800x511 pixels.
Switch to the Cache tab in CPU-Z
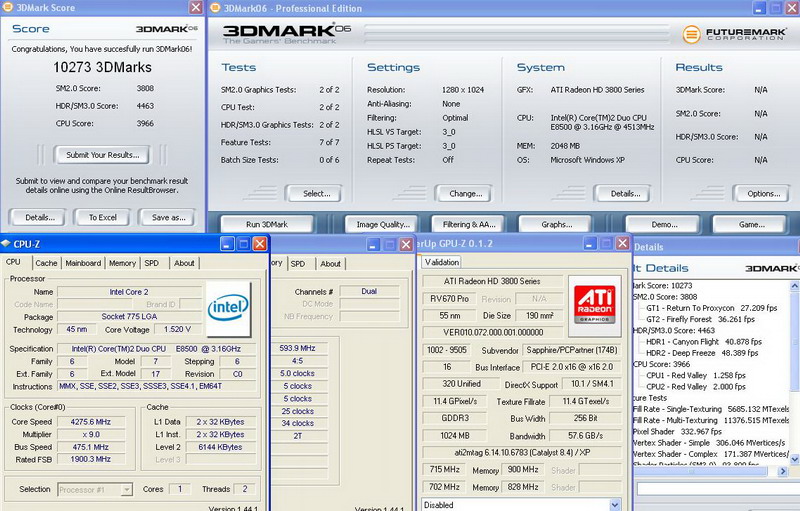[x=46, y=263]
